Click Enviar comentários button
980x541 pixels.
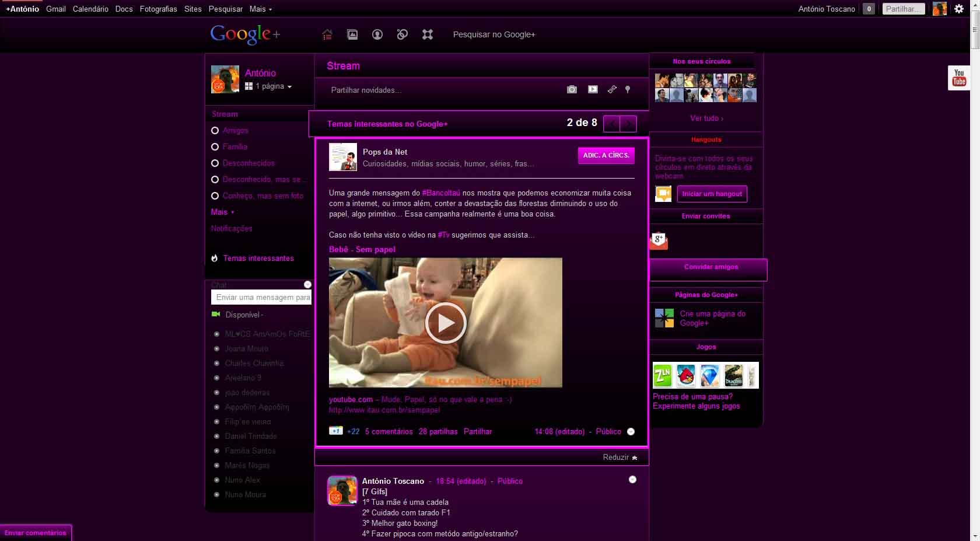tap(36, 532)
